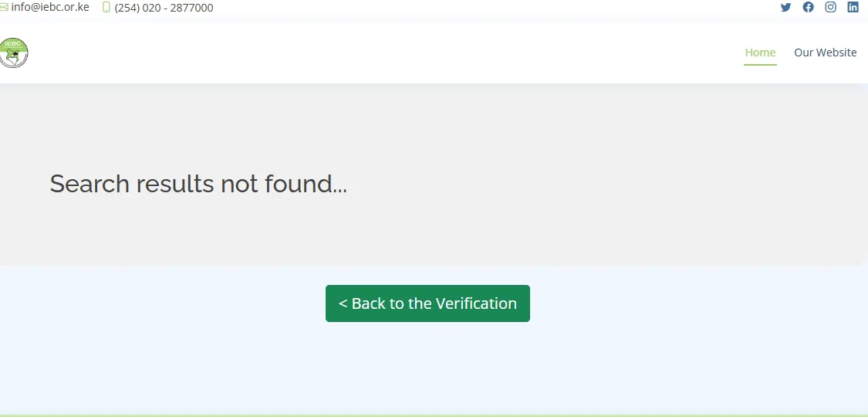Click the green underline beneath Home
This screenshot has height=417, width=868.
pyautogui.click(x=760, y=65)
